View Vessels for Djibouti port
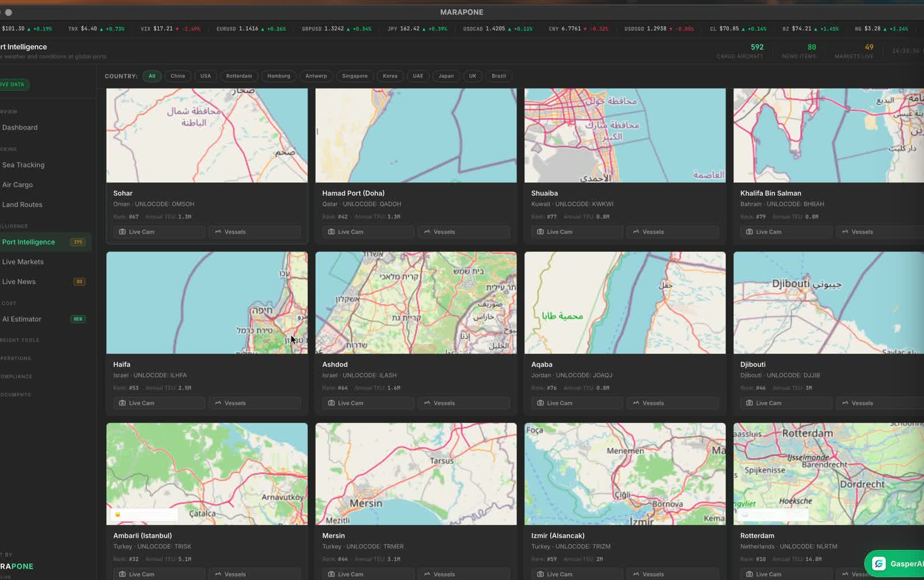Image resolution: width=924 pixels, height=580 pixels. tap(881, 403)
